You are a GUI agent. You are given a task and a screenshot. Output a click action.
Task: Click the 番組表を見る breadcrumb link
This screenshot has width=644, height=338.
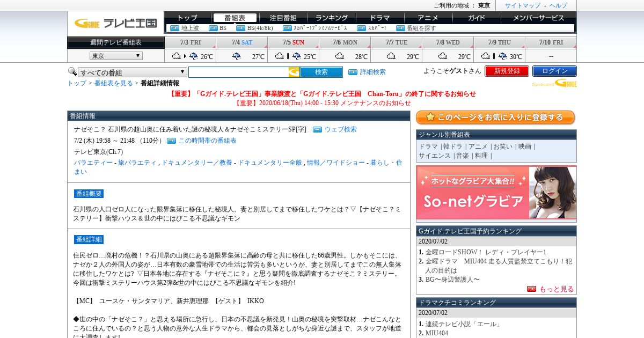pos(114,83)
